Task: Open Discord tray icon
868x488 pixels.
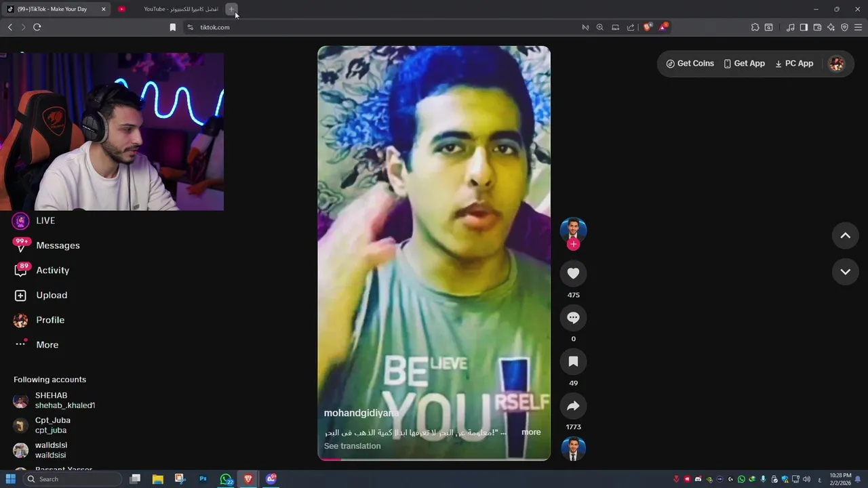Action: pos(698,479)
